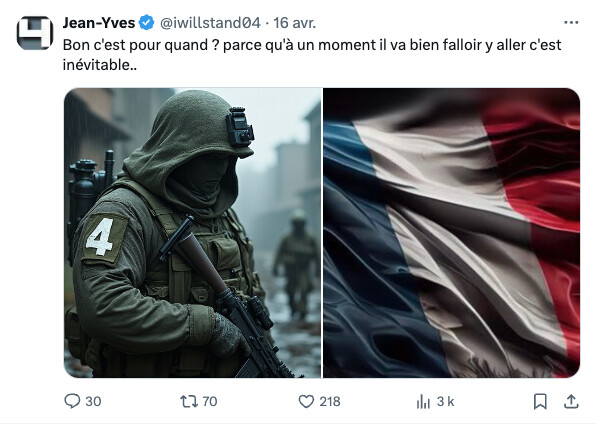Retweet using the repost arrows icon
596x432 pixels.
189,401
